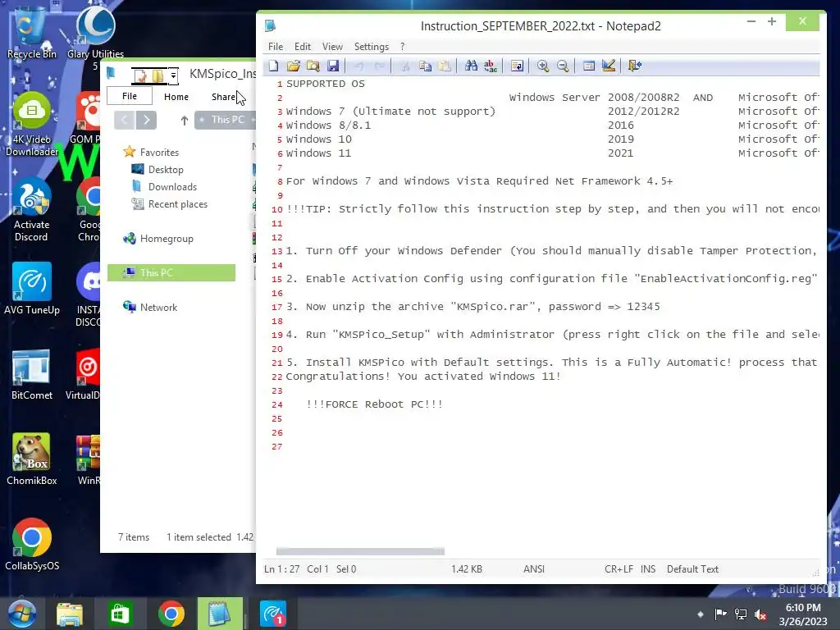Select Recent places in Explorer sidebar
This screenshot has height=630, width=840.
pos(169,204)
